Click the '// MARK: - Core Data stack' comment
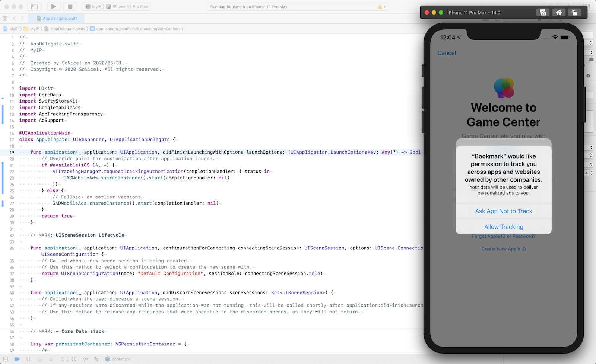 [x=67, y=331]
